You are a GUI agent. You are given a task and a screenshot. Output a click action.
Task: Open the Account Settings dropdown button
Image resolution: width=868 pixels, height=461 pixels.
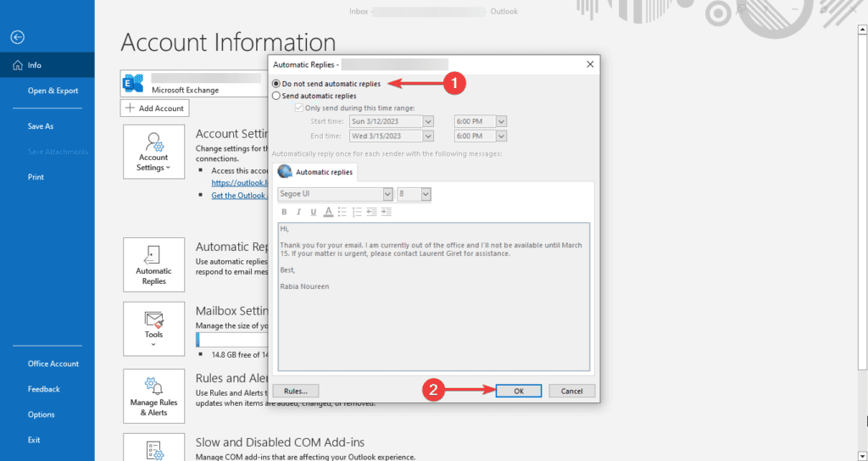(154, 152)
